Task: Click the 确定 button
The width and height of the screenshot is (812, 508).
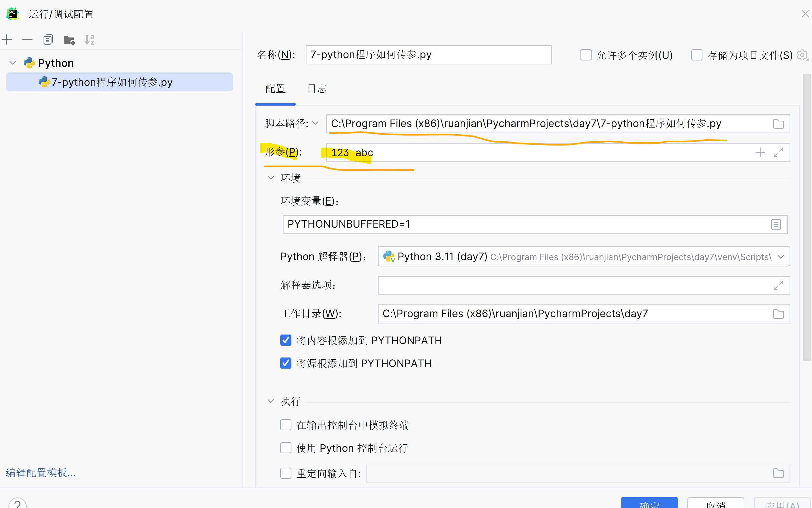Action: pos(649,503)
